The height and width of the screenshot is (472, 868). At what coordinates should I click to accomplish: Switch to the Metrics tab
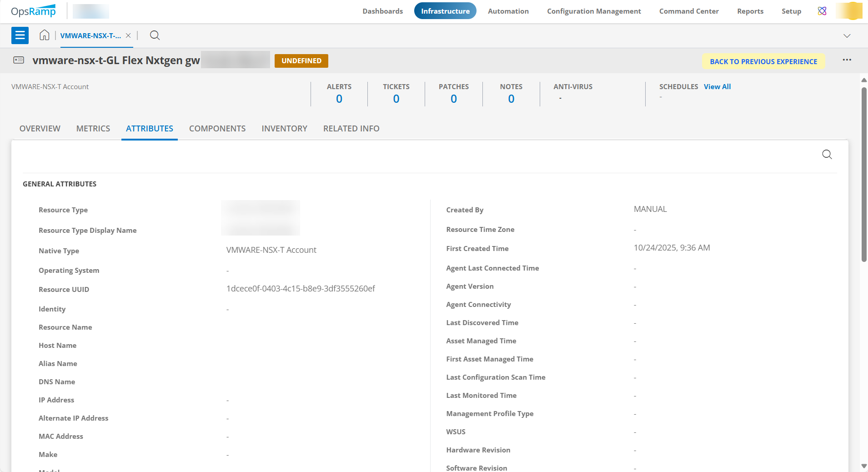93,129
